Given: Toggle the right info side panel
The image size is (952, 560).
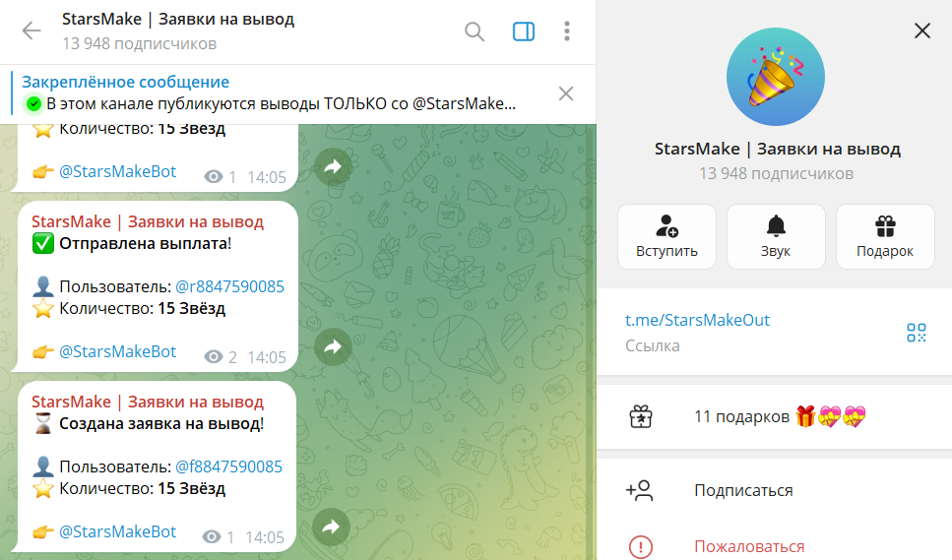Looking at the screenshot, I should tap(524, 31).
